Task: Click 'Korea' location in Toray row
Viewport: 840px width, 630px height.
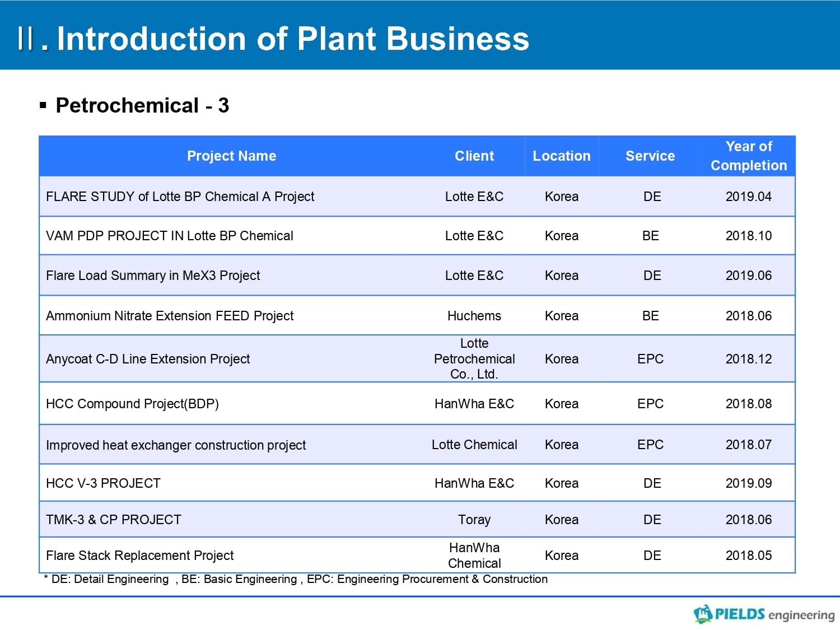Action: (562, 520)
